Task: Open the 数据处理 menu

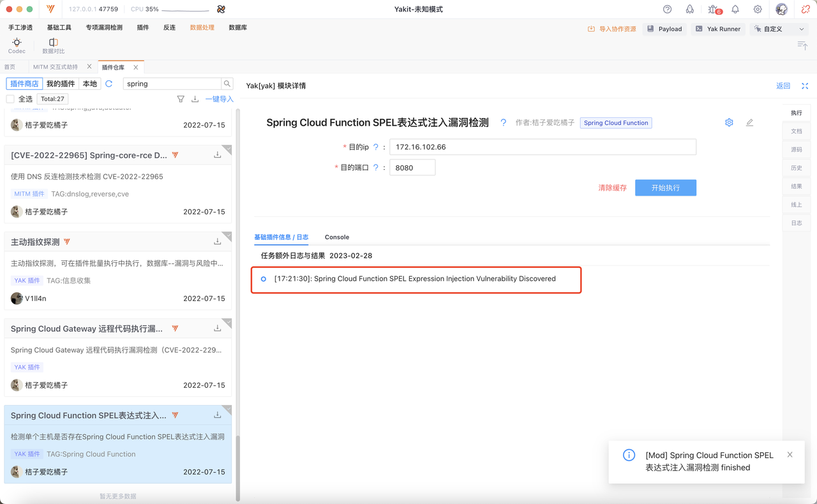Action: pos(202,28)
